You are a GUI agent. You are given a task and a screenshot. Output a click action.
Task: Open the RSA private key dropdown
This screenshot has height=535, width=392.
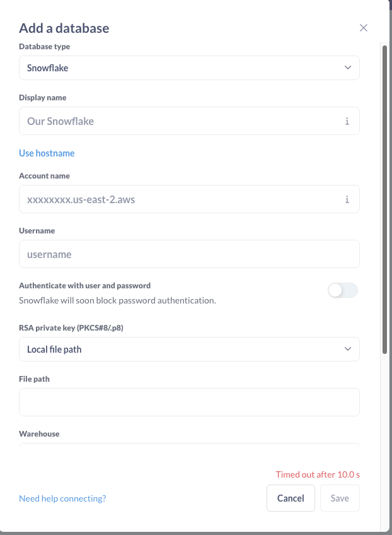pyautogui.click(x=189, y=349)
